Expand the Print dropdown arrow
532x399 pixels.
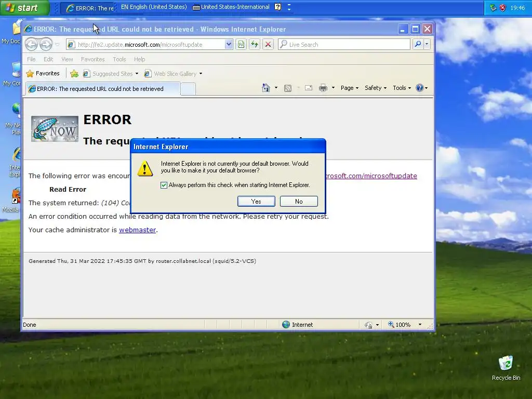tap(333, 88)
